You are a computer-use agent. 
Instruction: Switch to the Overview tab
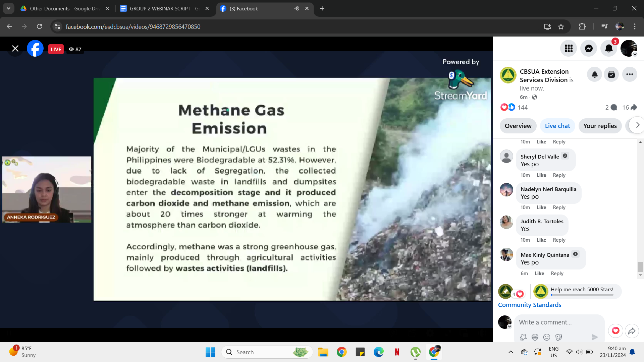tap(518, 126)
